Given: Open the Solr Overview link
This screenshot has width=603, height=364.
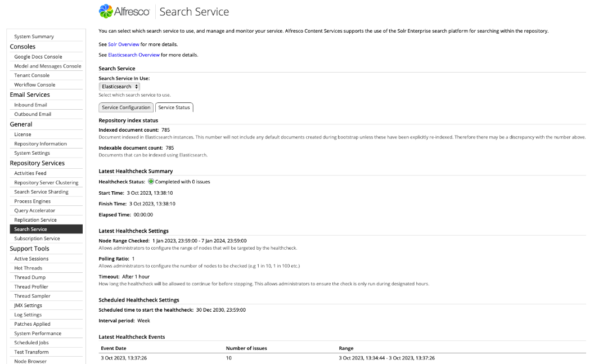Looking at the screenshot, I should 123,44.
